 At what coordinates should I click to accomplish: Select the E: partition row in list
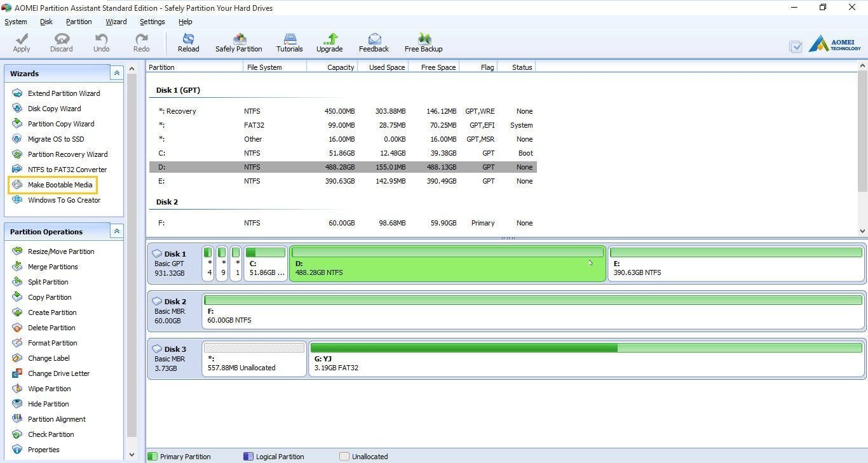343,181
